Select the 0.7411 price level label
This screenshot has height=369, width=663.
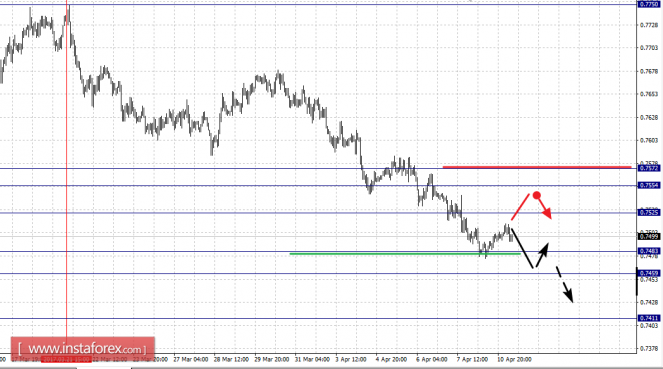pos(648,318)
